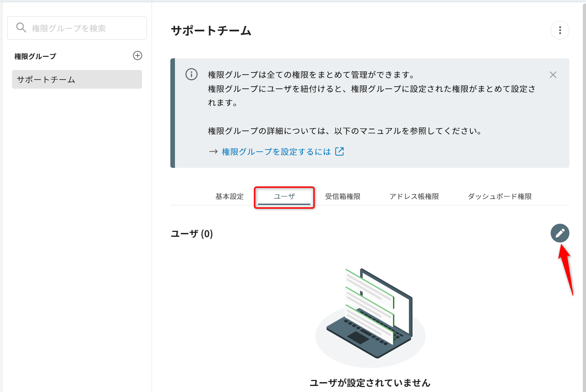Click the external link icon beside the manual link

click(x=339, y=151)
